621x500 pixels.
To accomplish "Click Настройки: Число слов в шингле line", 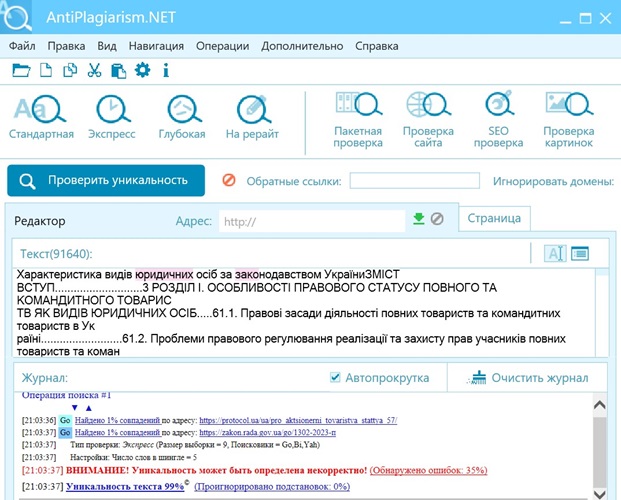I will [x=133, y=458].
